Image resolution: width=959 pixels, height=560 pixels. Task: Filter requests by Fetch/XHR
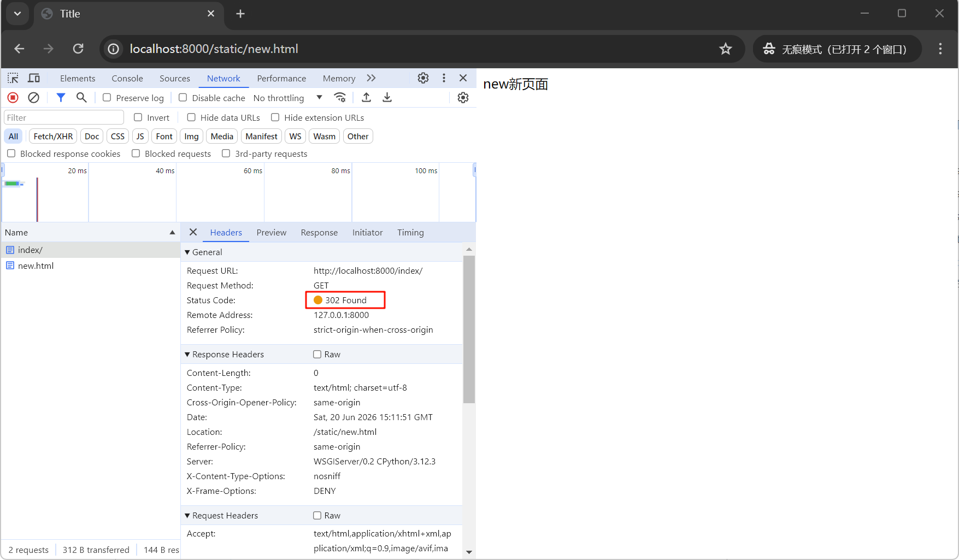pos(53,136)
